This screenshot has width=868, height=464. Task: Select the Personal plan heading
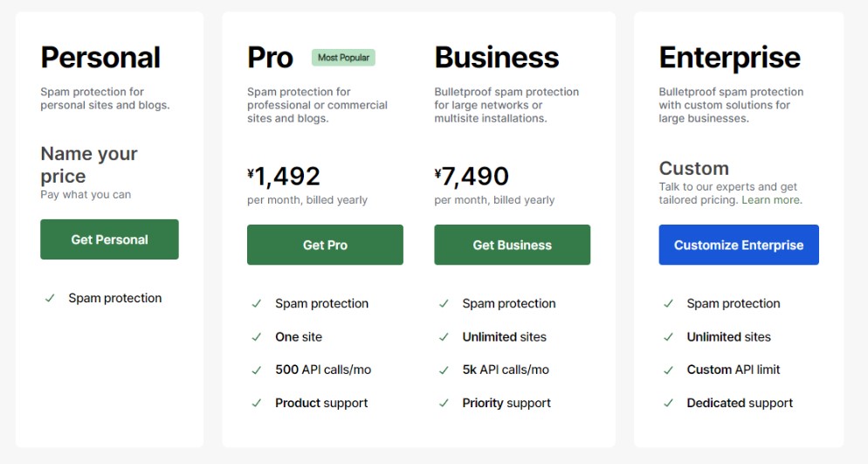pyautogui.click(x=100, y=58)
